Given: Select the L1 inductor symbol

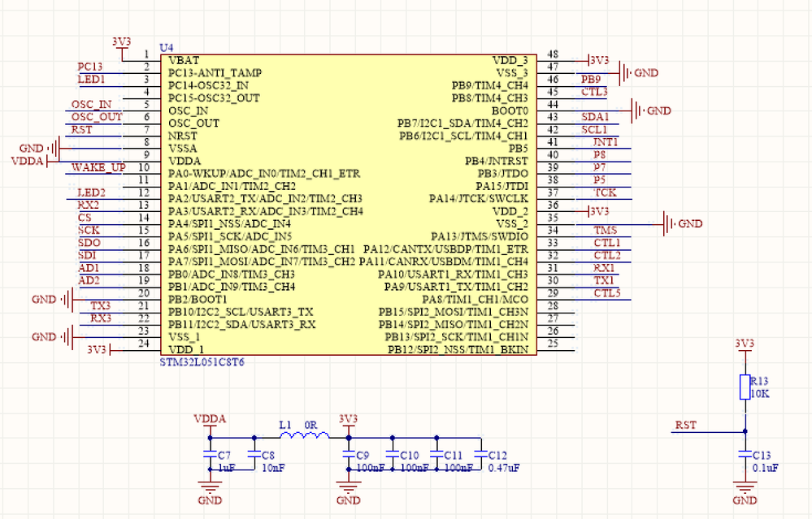Looking at the screenshot, I should coord(305,435).
